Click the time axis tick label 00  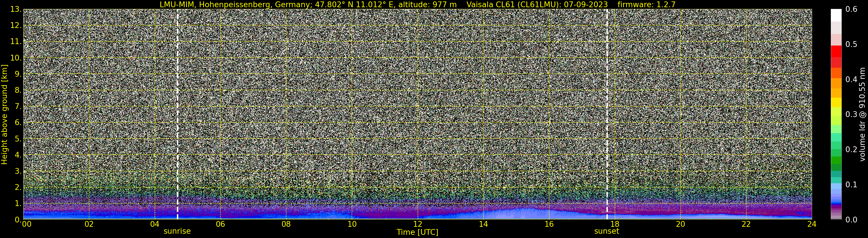(27, 224)
